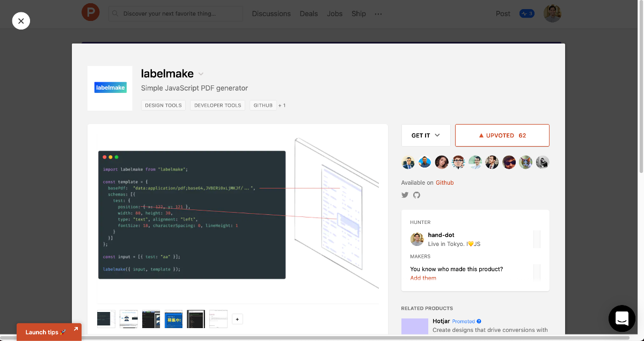Click the Post link in the header

coord(503,13)
